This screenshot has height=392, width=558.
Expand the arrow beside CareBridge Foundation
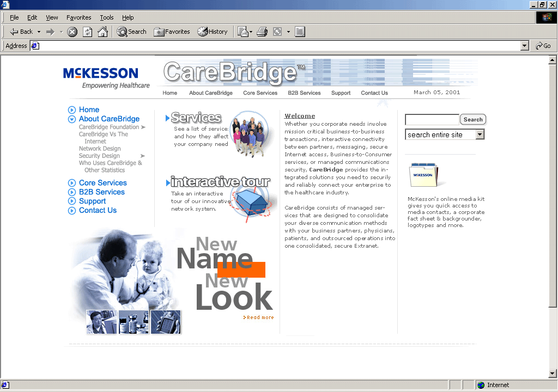tap(143, 127)
